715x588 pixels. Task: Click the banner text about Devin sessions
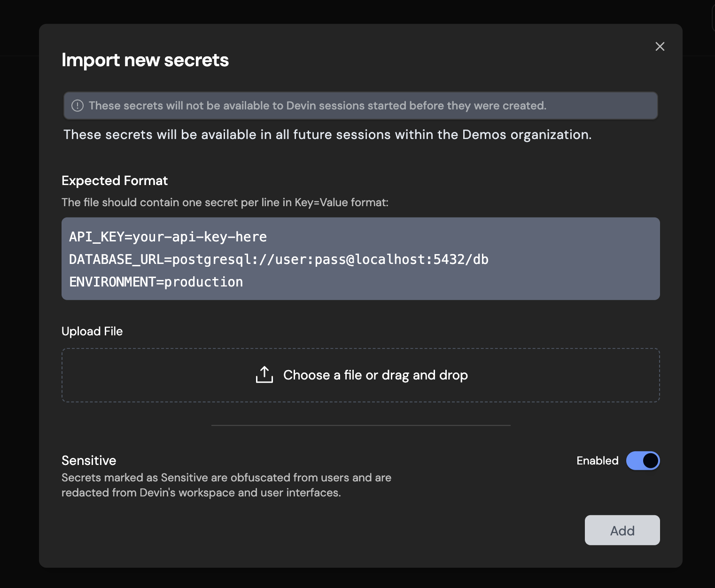click(318, 106)
